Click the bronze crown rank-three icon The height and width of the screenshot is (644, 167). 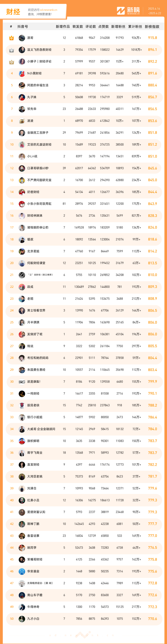coord(11,62)
